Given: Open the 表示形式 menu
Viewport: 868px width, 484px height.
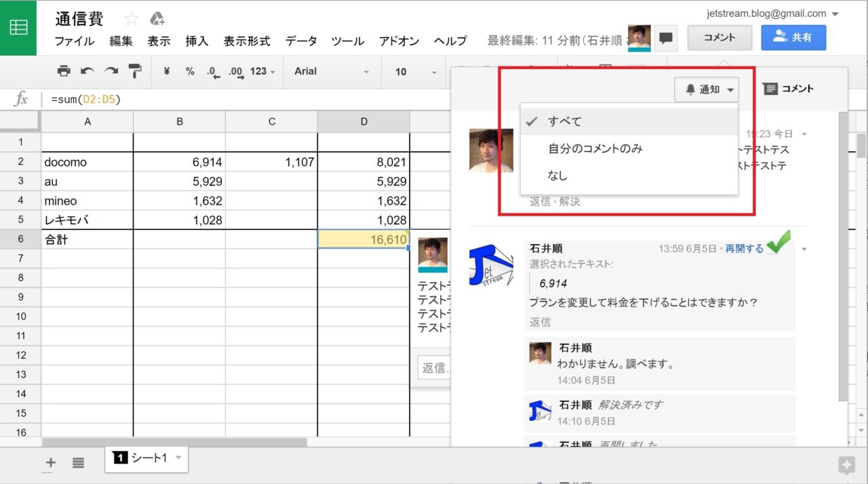Looking at the screenshot, I should (247, 41).
